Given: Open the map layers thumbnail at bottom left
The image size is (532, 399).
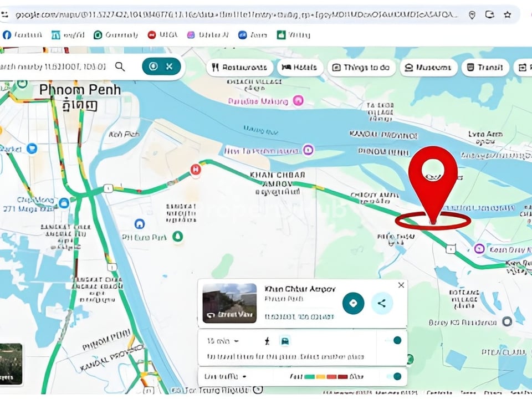Looking at the screenshot, I should pos(11,364).
